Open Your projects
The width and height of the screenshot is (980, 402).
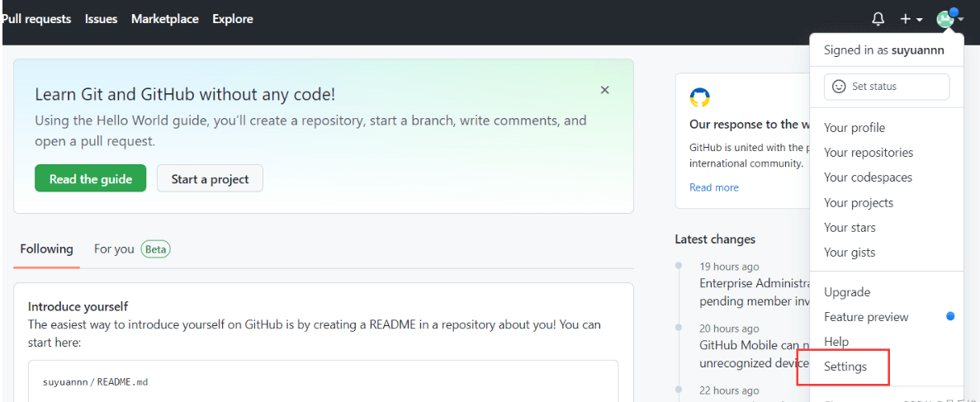click(858, 202)
